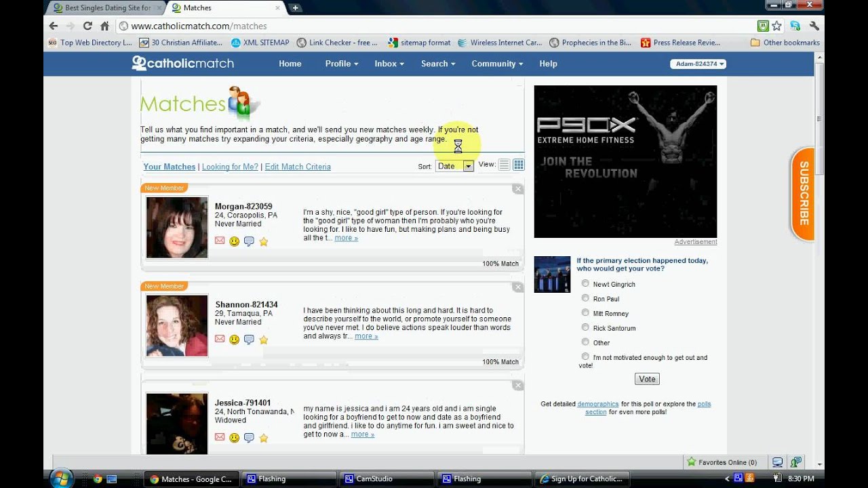Expand Jessica's description with more link
868x488 pixels.
tap(363, 434)
